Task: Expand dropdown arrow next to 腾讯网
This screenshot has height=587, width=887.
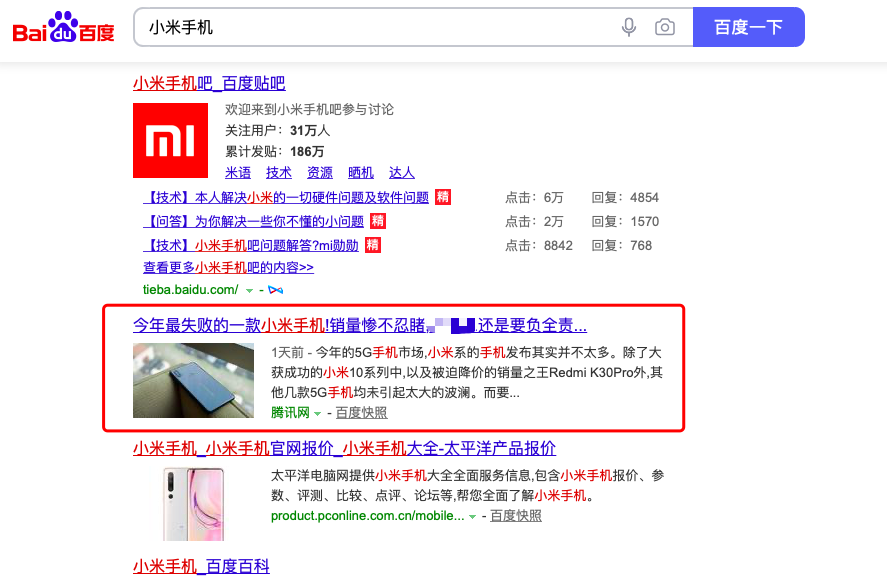Action: coord(317,414)
